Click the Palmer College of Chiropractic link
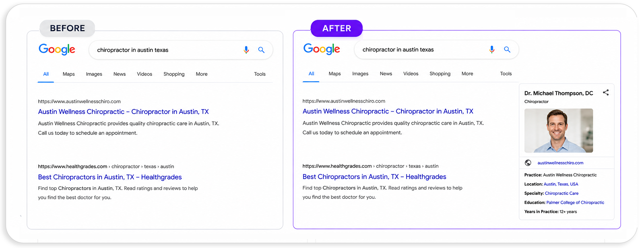 point(575,203)
